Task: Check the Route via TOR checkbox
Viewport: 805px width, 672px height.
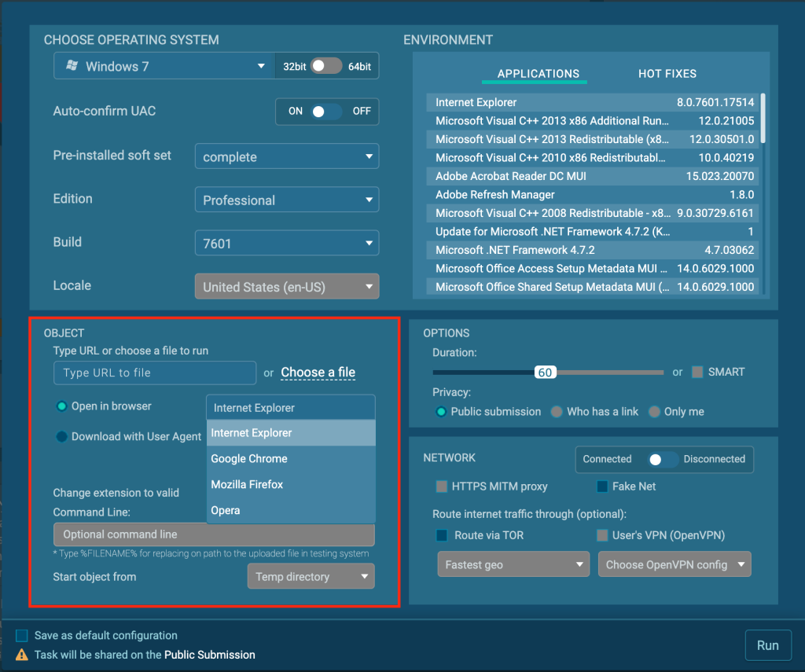Action: point(442,535)
